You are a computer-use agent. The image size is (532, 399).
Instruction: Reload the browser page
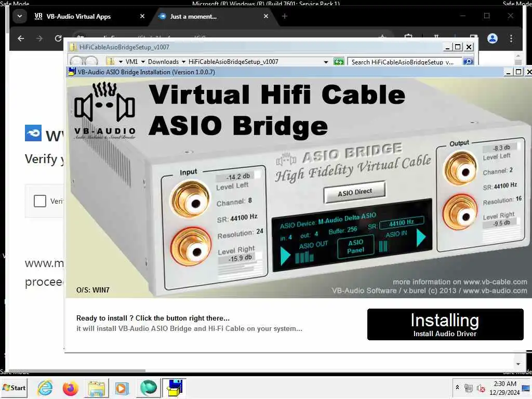(x=58, y=38)
